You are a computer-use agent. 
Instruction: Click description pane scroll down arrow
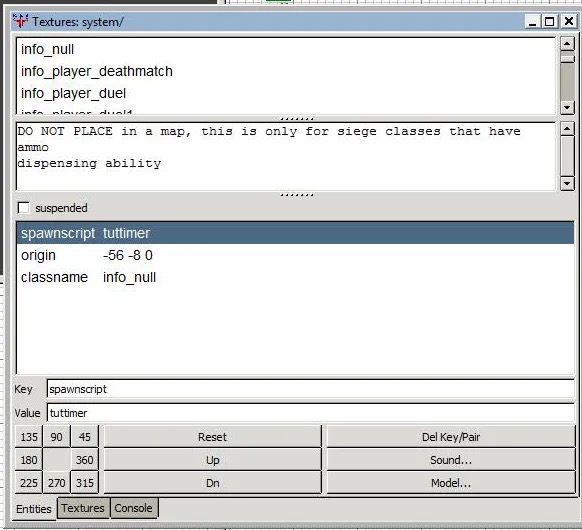pos(567,183)
